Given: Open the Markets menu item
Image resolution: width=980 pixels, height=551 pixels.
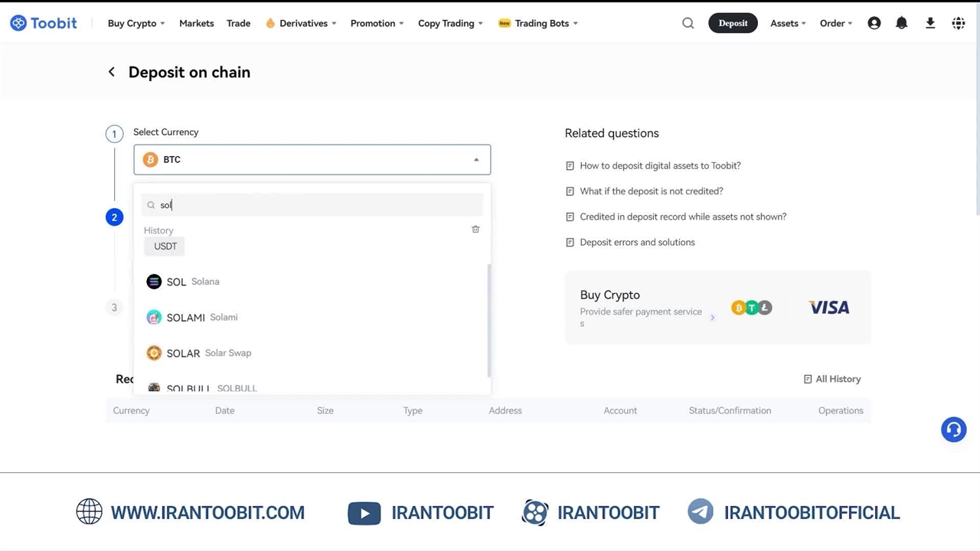Looking at the screenshot, I should click(196, 23).
